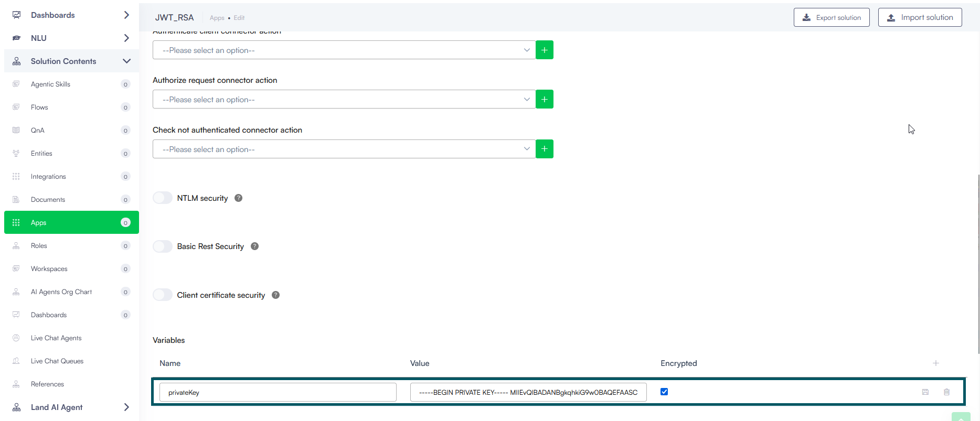Click the JWT_RSA page title
Image resolution: width=980 pixels, height=421 pixels.
(x=174, y=17)
